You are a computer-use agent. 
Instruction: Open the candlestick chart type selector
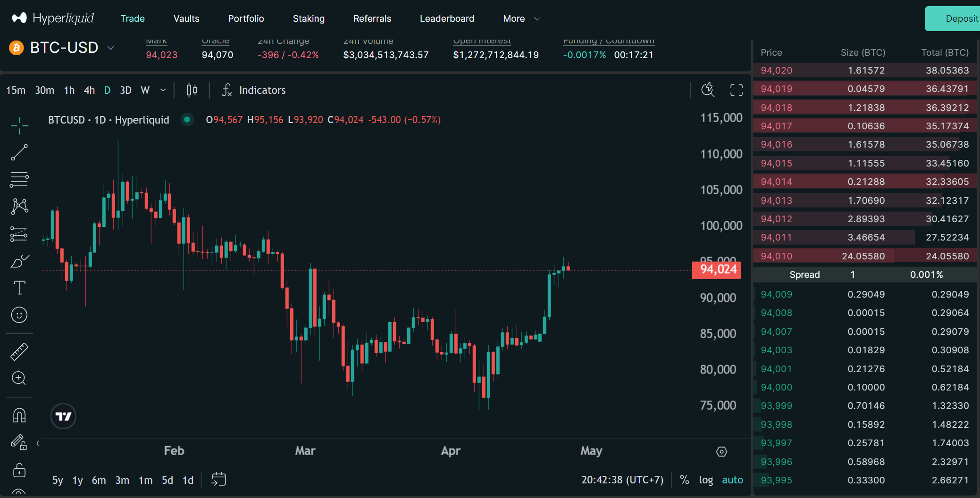[x=192, y=90]
